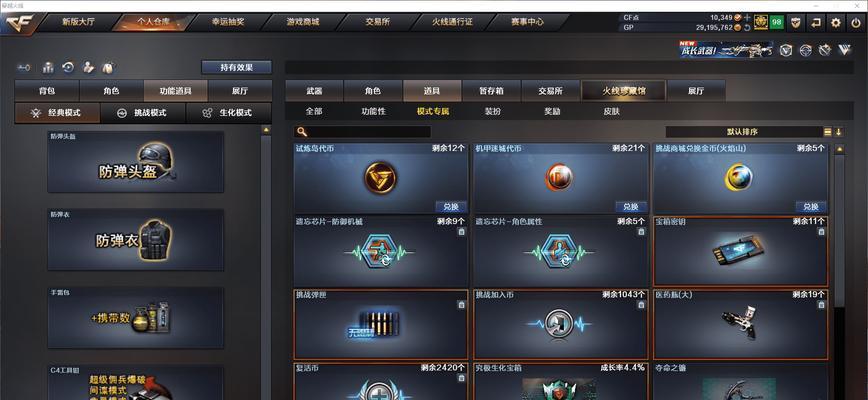Click the circular history arrow icon
This screenshot has height=400, width=868.
[68, 67]
